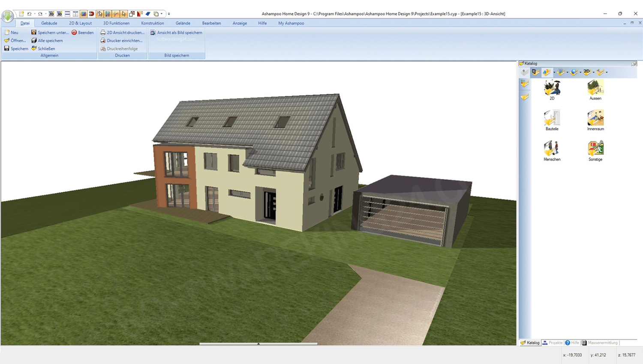
Task: Open the Innenraum catalog folder
Action: (x=595, y=120)
